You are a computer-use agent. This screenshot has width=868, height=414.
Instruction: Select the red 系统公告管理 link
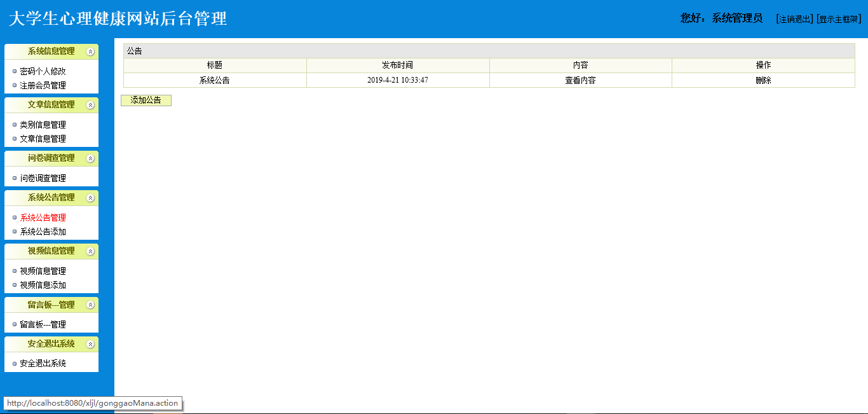coord(43,217)
